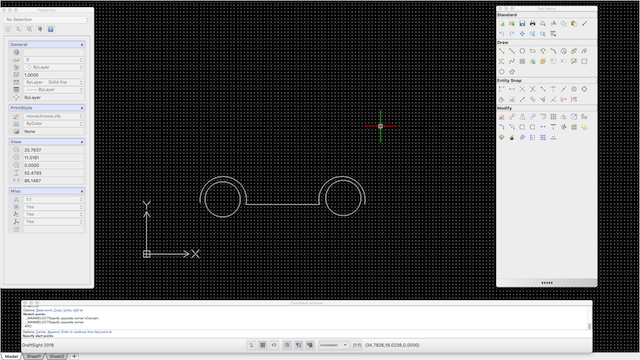The image size is (640, 360).
Task: Click the Print icon in Standard toolbar
Action: coord(533,24)
